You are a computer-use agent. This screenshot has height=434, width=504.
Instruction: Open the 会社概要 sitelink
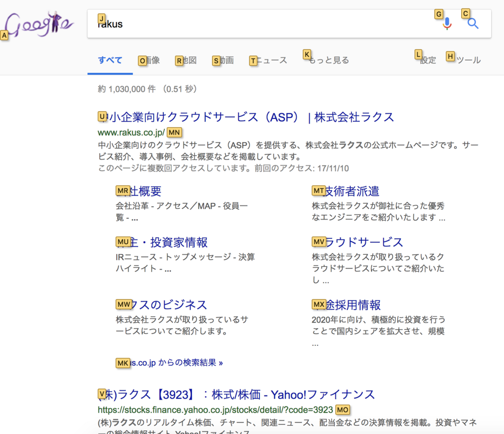(x=138, y=191)
